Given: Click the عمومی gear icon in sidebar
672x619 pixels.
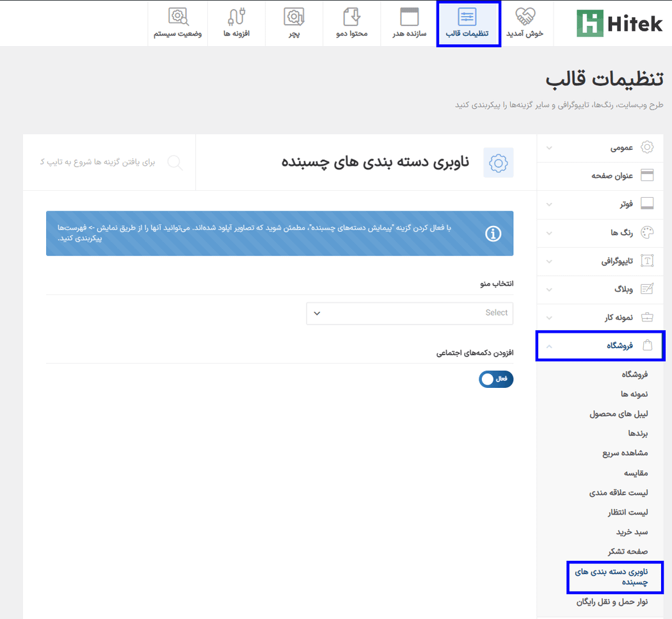Looking at the screenshot, I should pos(646,147).
